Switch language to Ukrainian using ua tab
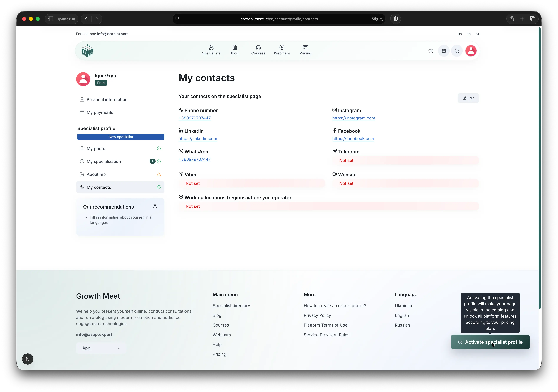Image resolution: width=558 pixels, height=392 pixels. coord(460,34)
